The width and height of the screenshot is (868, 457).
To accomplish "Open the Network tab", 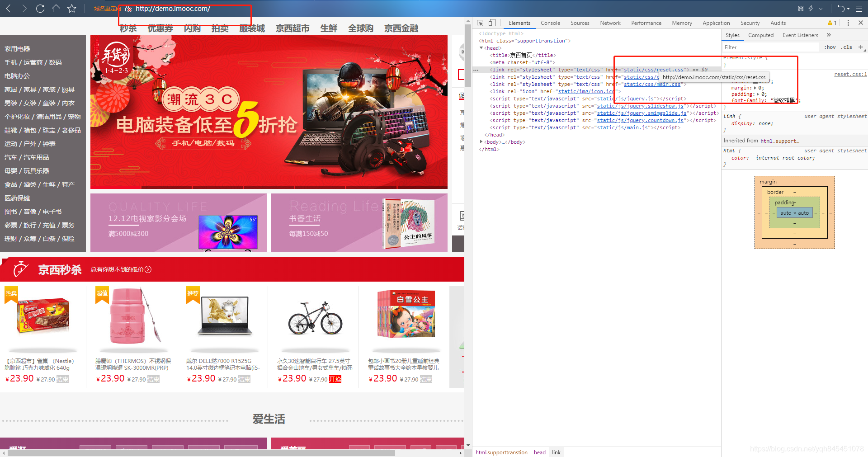I will click(610, 23).
